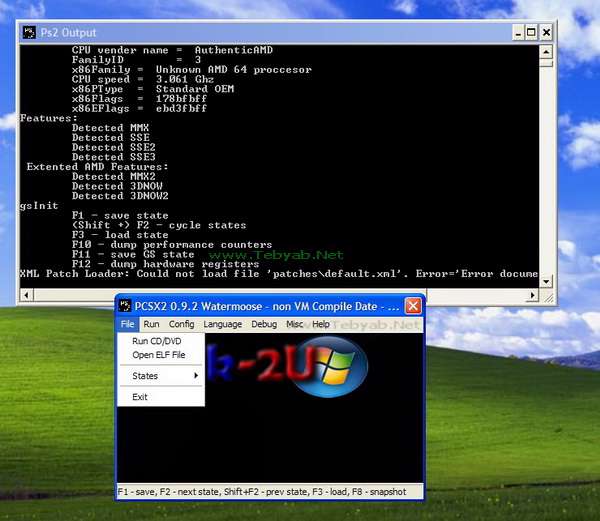Click the 'F3 - load state' console line
The height and width of the screenshot is (521, 600).
tap(120, 235)
